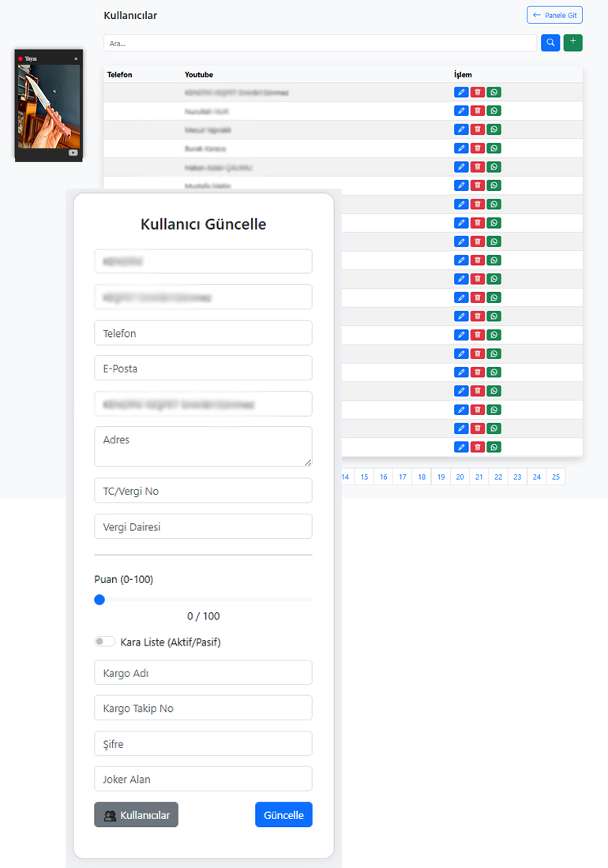Click red trash icon for Burak Karaca row
The height and width of the screenshot is (868, 608).
tap(478, 148)
